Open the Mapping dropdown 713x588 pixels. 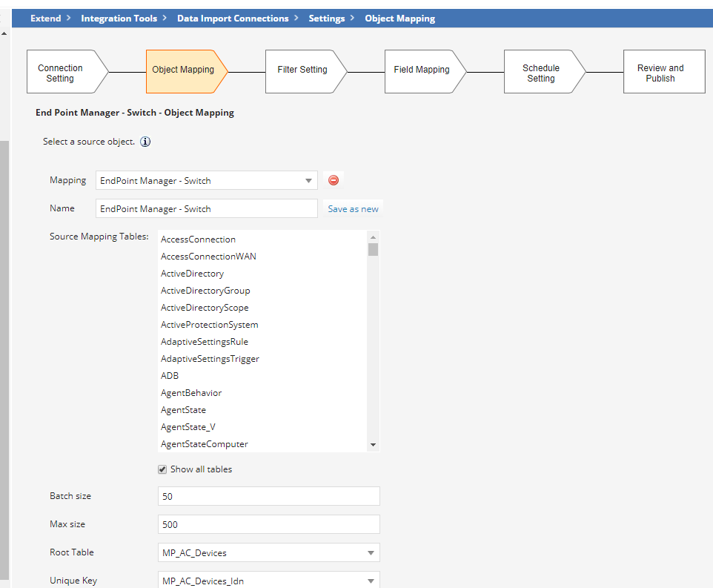pos(207,180)
